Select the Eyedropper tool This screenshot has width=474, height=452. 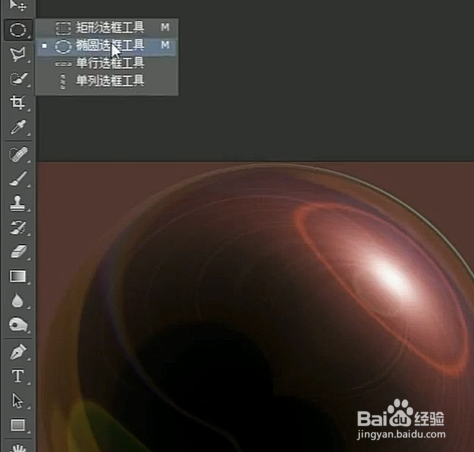18,127
